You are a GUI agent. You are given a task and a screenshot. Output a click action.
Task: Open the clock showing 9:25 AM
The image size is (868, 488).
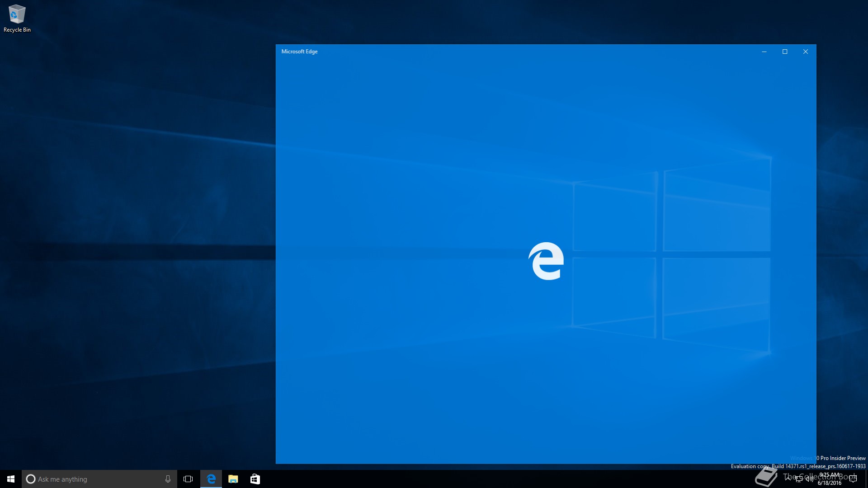click(830, 479)
